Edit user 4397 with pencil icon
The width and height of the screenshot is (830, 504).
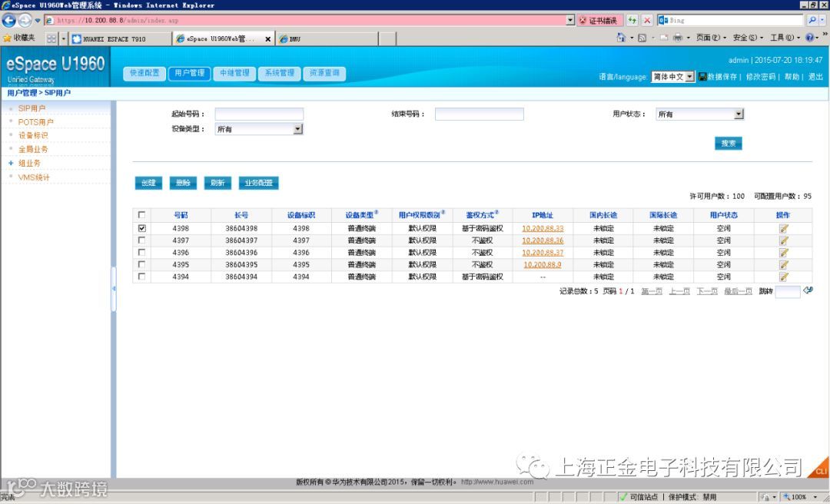[783, 241]
